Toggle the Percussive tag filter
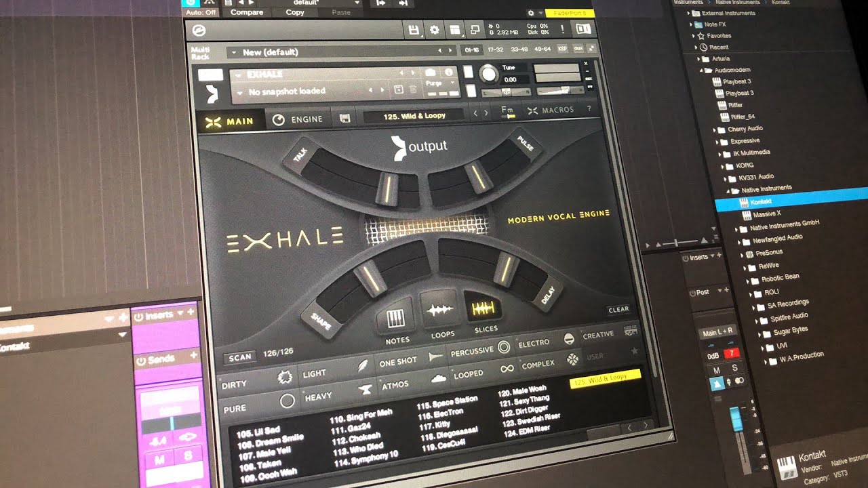Viewport: 868px width, 488px height. (x=481, y=350)
